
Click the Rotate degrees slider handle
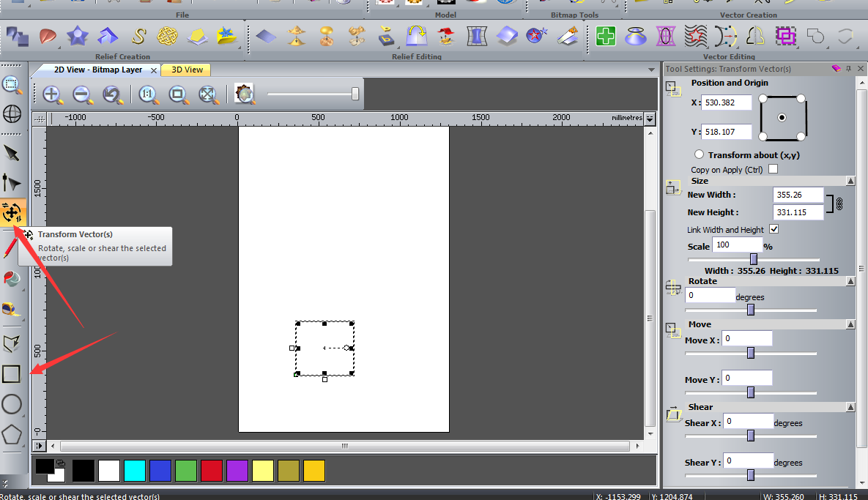click(x=750, y=310)
